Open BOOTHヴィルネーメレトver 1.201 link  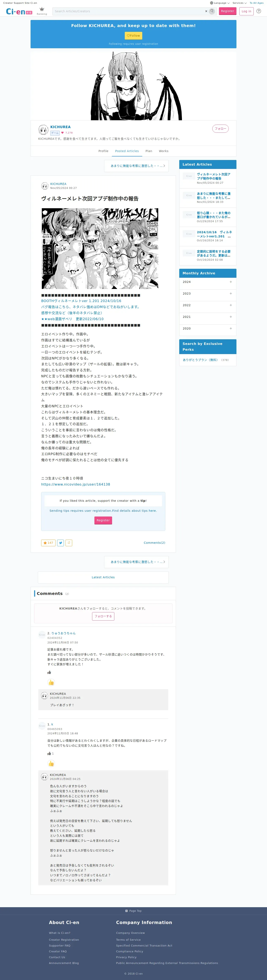click(x=81, y=301)
